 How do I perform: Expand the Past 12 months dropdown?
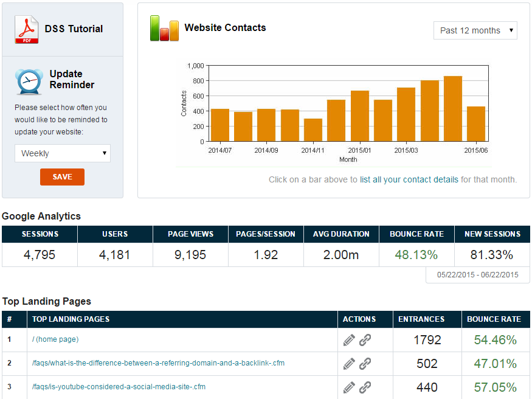coord(475,30)
